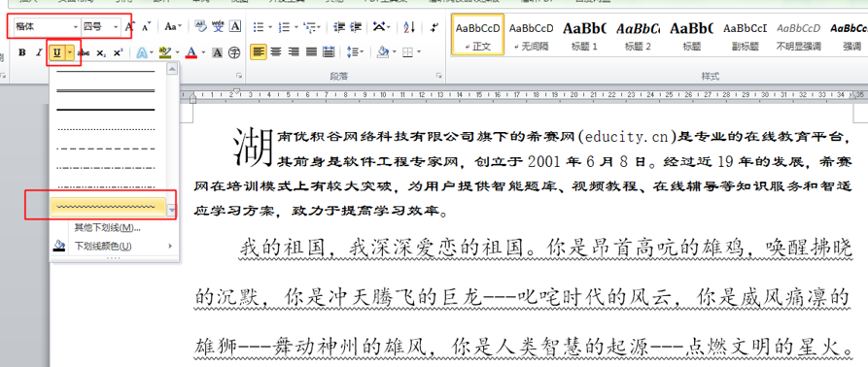This screenshot has width=868, height=367.
Task: Apply the 无间隔 style
Action: coord(531,34)
